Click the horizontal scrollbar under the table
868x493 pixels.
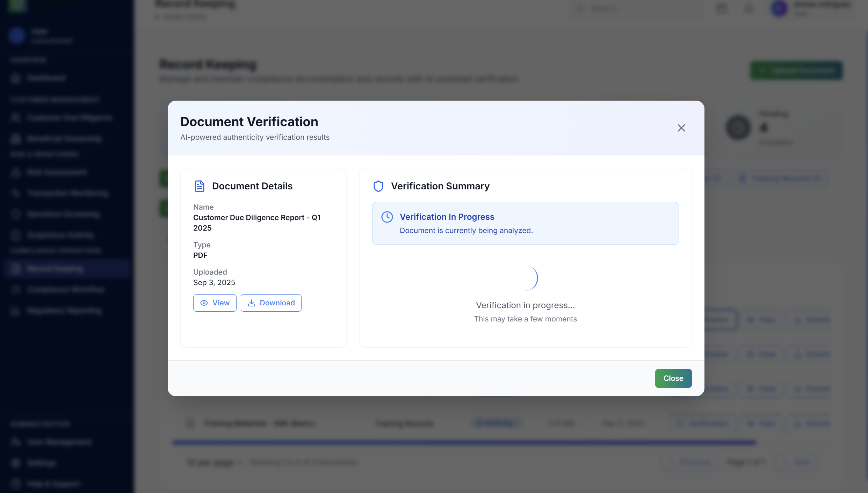click(464, 443)
